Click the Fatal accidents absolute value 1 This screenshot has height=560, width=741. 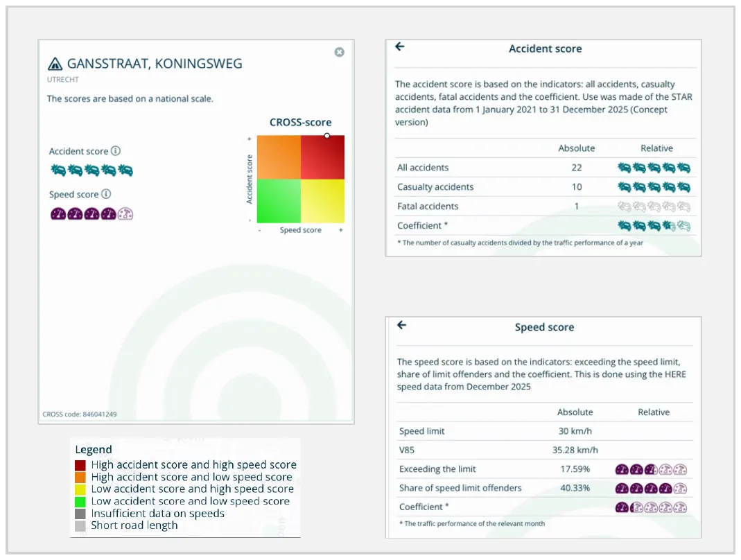tap(577, 207)
